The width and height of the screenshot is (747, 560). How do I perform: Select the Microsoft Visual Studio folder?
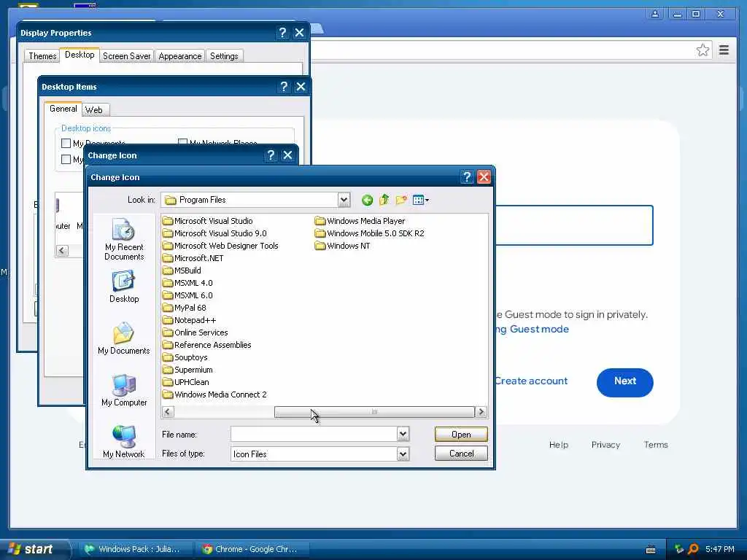click(x=208, y=221)
